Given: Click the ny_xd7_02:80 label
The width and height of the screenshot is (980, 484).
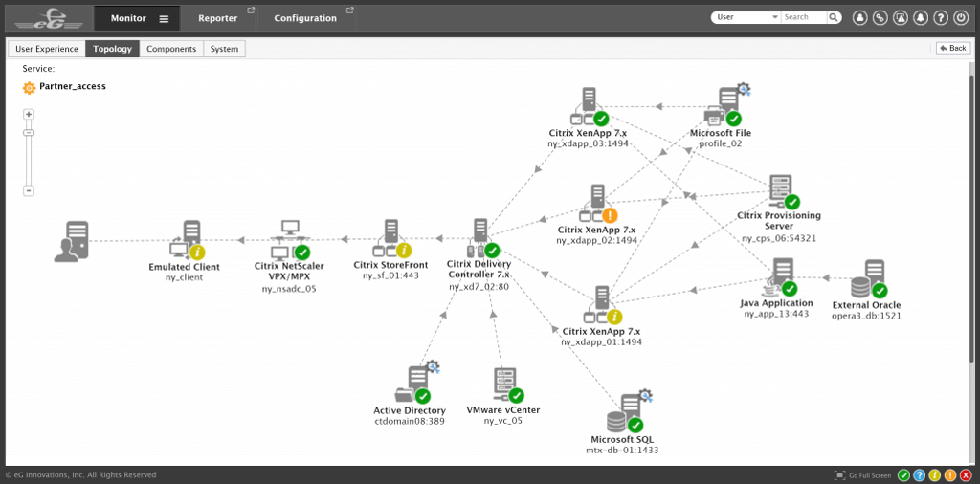Looking at the screenshot, I should (x=479, y=287).
